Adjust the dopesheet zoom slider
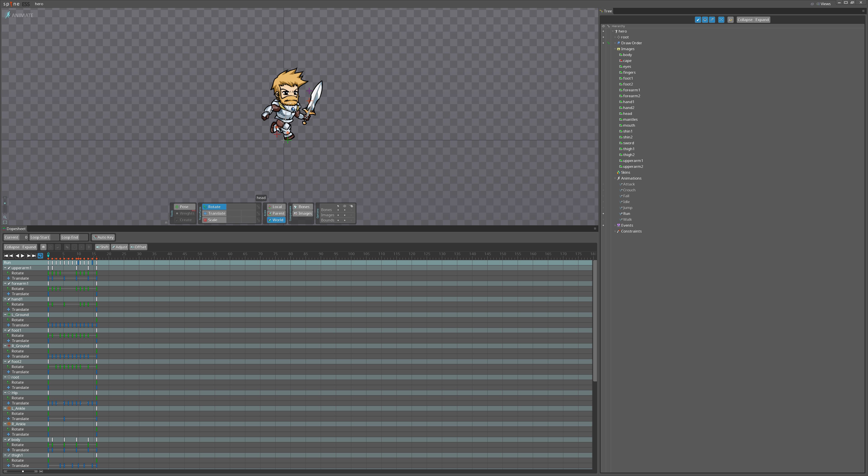 tap(23, 471)
